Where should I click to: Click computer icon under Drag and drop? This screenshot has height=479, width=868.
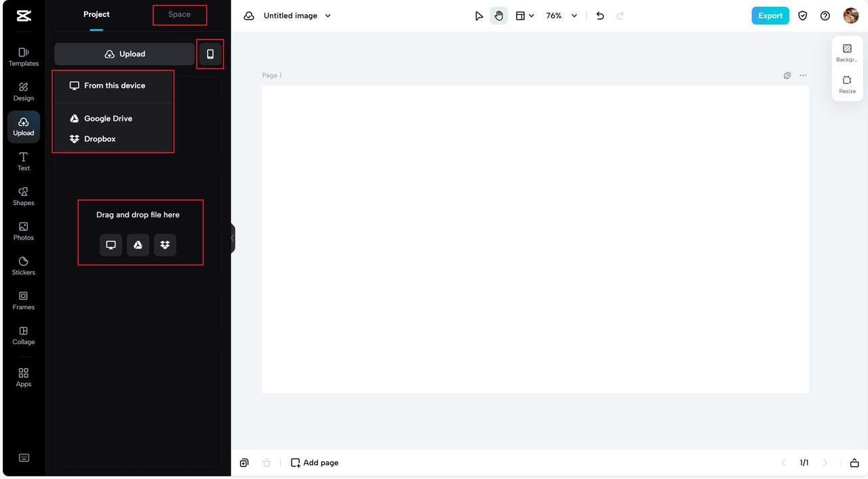(x=111, y=245)
